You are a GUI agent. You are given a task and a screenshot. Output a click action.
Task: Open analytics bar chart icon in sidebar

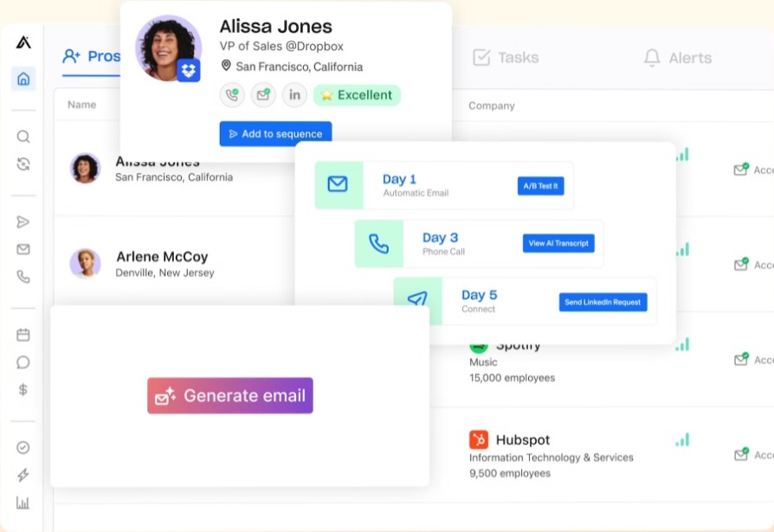point(23,503)
